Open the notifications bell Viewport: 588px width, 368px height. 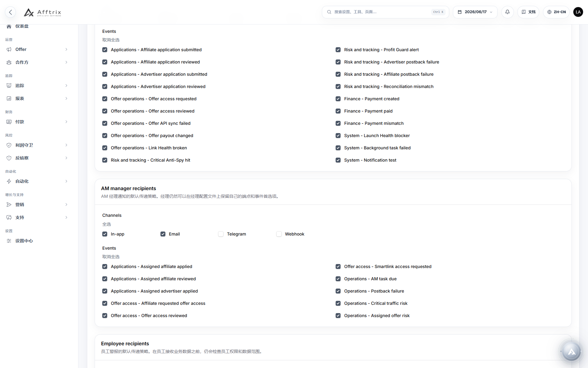point(507,12)
